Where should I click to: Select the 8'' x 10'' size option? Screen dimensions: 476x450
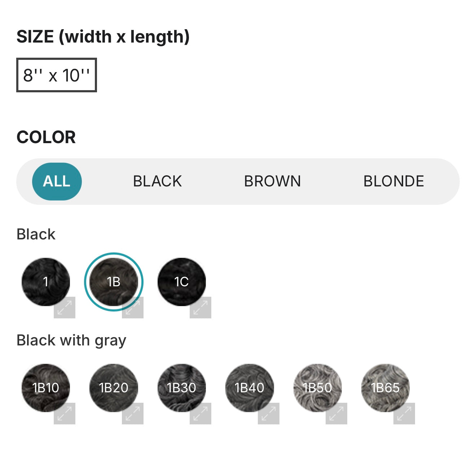[x=57, y=75]
